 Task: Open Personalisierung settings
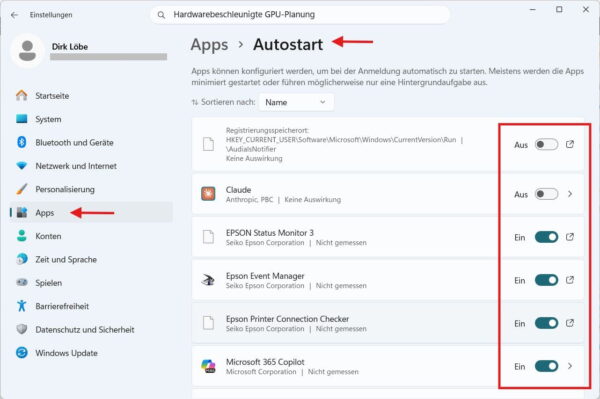(x=91, y=189)
